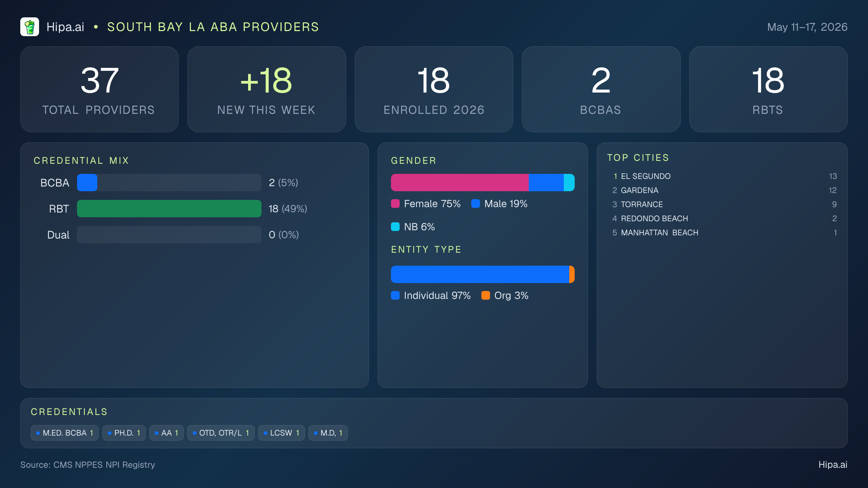Image resolution: width=868 pixels, height=488 pixels.
Task: Open the 18 RBTs stat card
Action: click(x=768, y=89)
